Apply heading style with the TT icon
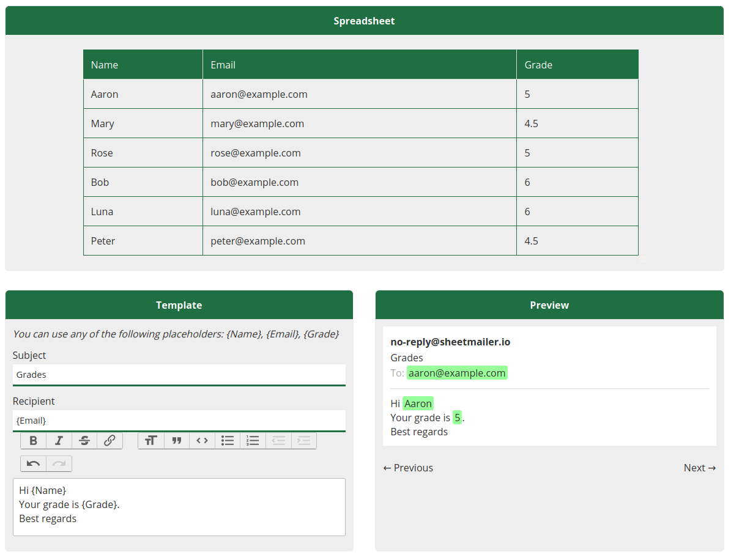 (x=151, y=441)
